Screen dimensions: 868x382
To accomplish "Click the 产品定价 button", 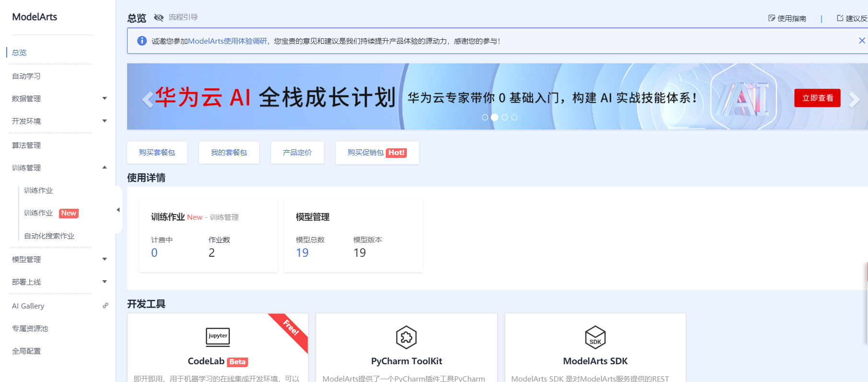I will (297, 153).
